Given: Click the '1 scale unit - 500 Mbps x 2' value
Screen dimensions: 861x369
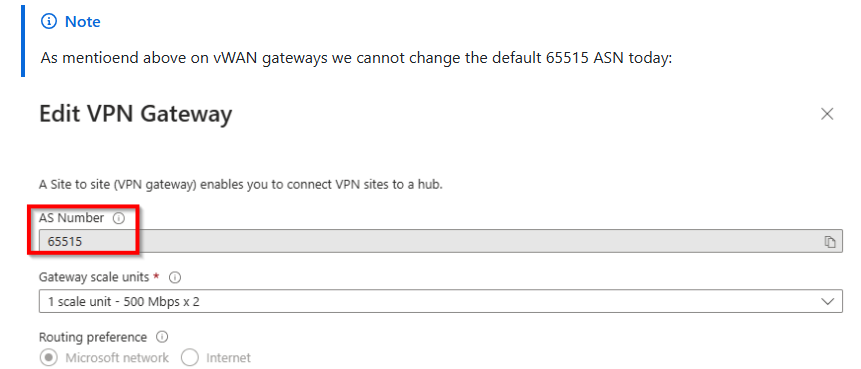Looking at the screenshot, I should (x=124, y=301).
